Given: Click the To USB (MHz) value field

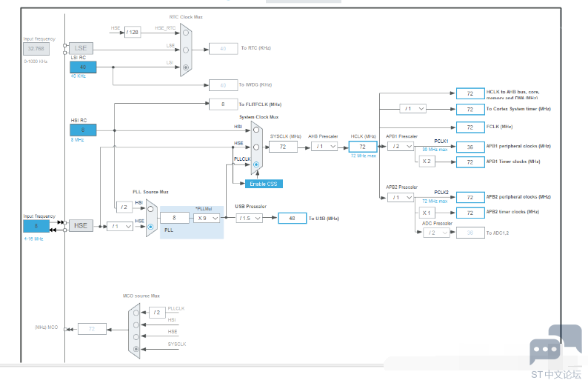Looking at the screenshot, I should coord(292,219).
